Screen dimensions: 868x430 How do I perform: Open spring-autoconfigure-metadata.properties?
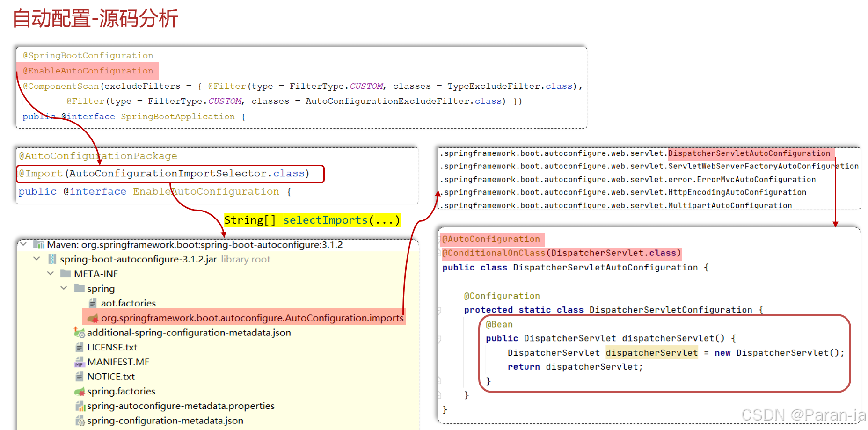[181, 406]
